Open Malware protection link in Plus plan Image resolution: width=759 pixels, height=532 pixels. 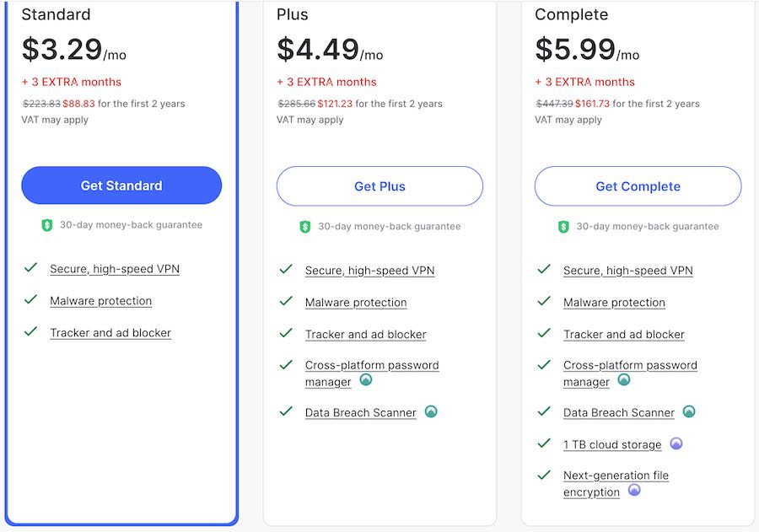pyautogui.click(x=356, y=303)
